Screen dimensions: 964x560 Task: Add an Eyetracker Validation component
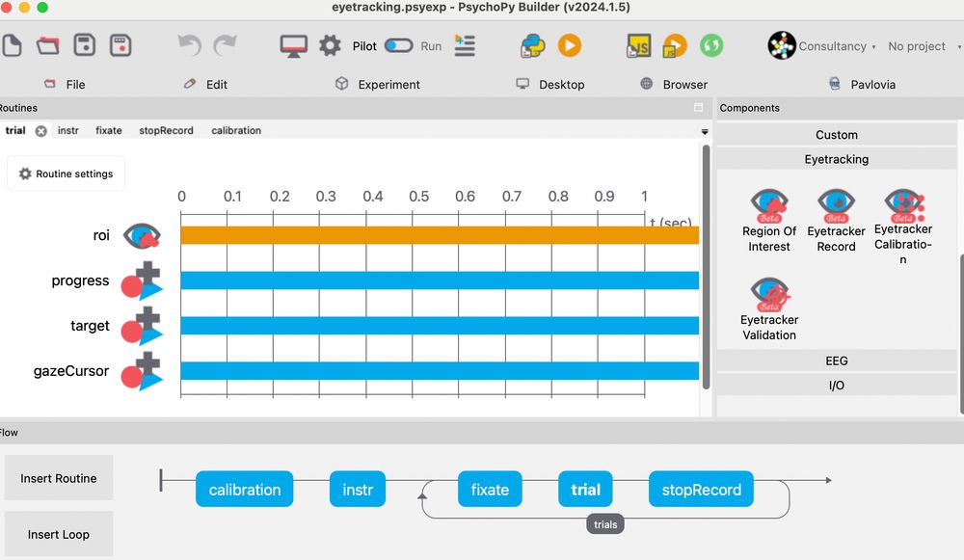(x=769, y=309)
